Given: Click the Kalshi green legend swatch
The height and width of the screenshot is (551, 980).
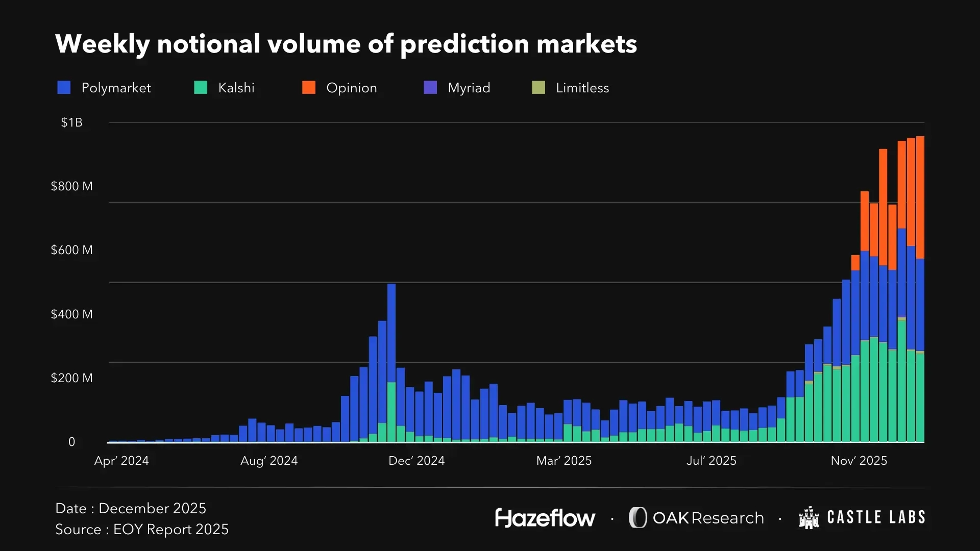Looking at the screenshot, I should tap(201, 88).
